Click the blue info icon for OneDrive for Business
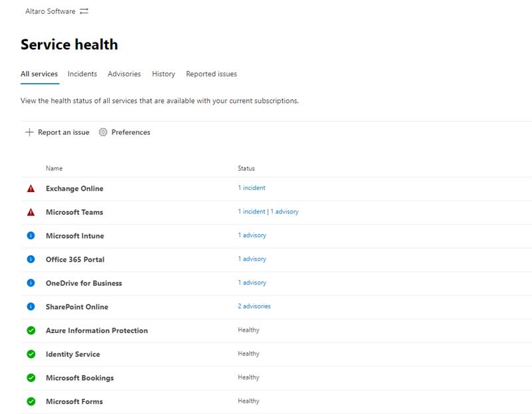532x414 pixels. (x=31, y=283)
